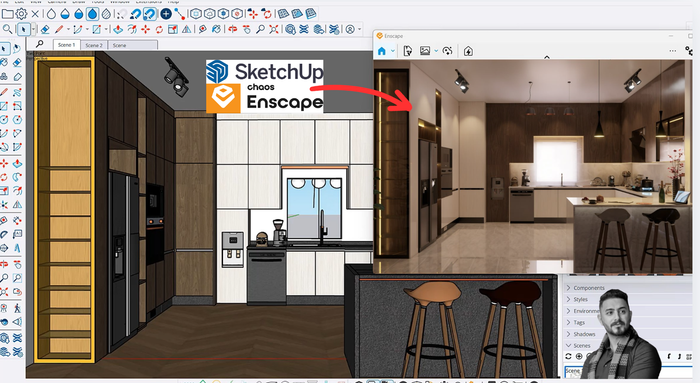
Task: Click the dark blue plus circle icon
Action: [166, 14]
